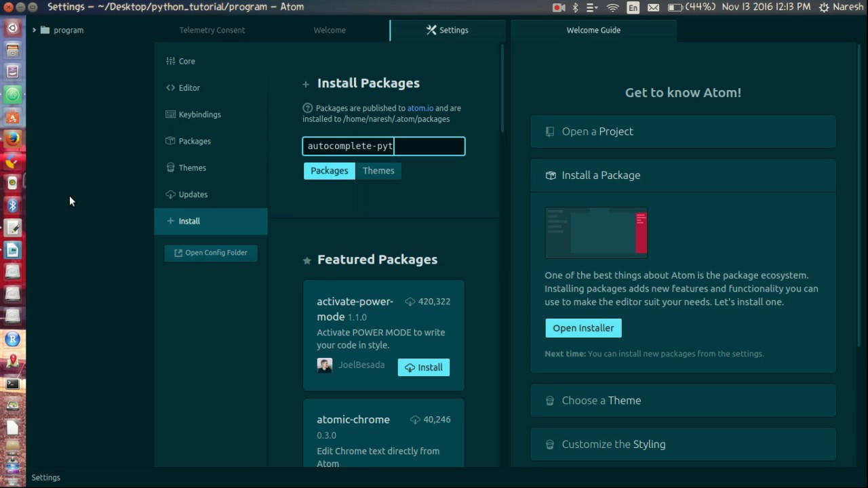Open Ubuntu Software Center from the dock
Image resolution: width=868 pixels, height=488 pixels.
click(x=13, y=117)
